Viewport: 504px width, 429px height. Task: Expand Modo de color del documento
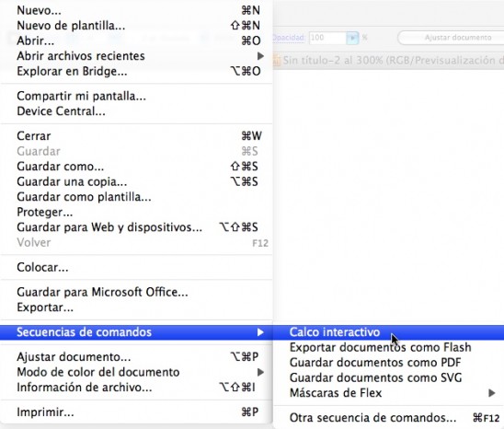tap(136, 372)
